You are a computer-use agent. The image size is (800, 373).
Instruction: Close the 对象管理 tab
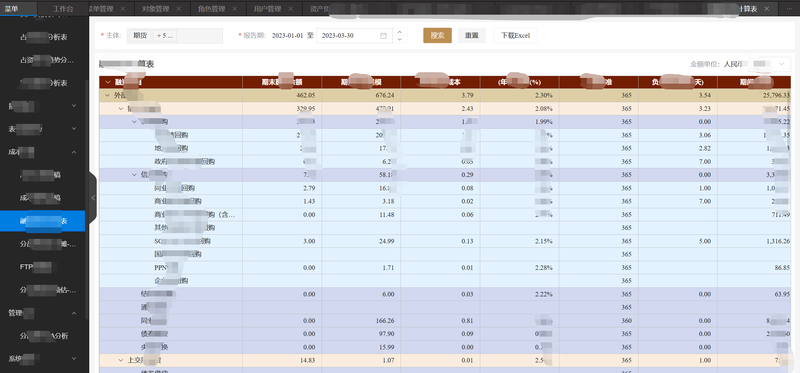[178, 9]
